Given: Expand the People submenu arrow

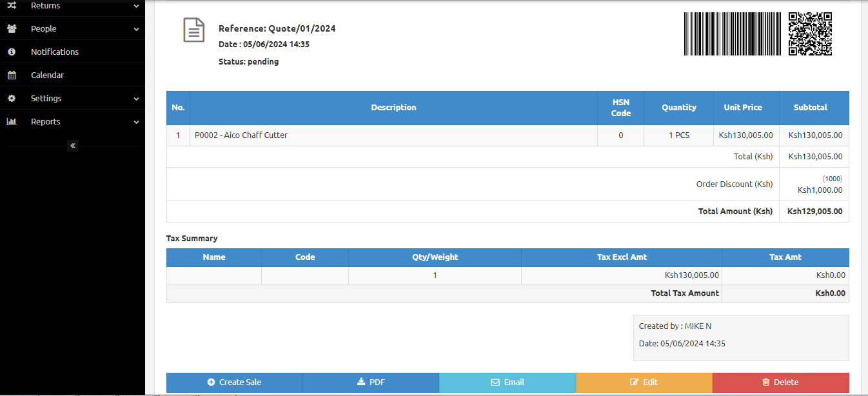Looking at the screenshot, I should tap(136, 29).
